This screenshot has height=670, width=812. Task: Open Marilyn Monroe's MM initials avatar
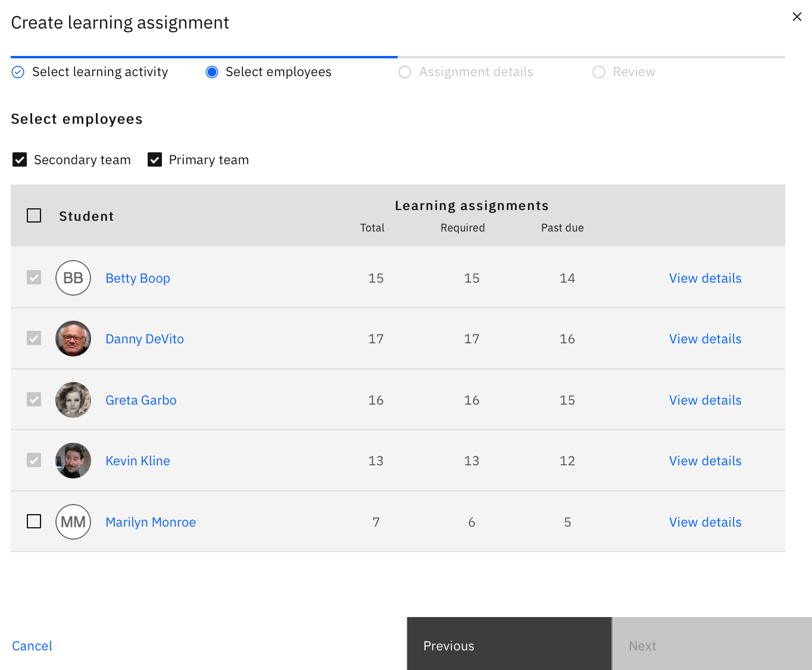tap(73, 522)
